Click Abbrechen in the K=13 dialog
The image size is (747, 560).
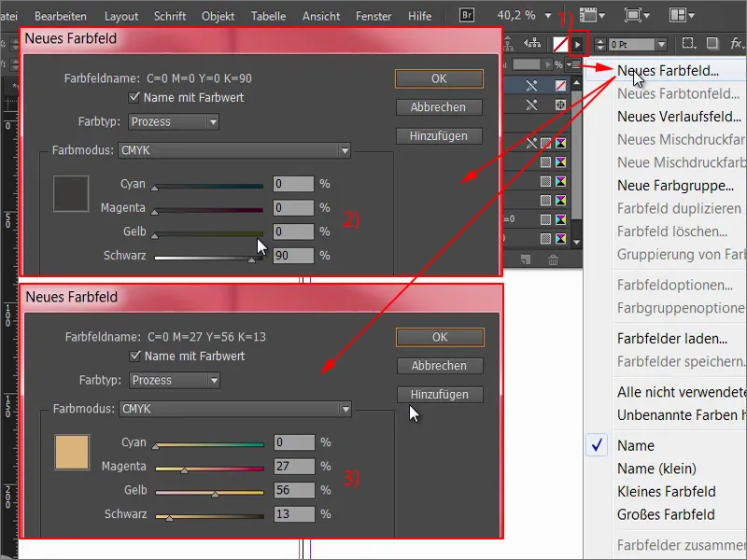click(440, 366)
